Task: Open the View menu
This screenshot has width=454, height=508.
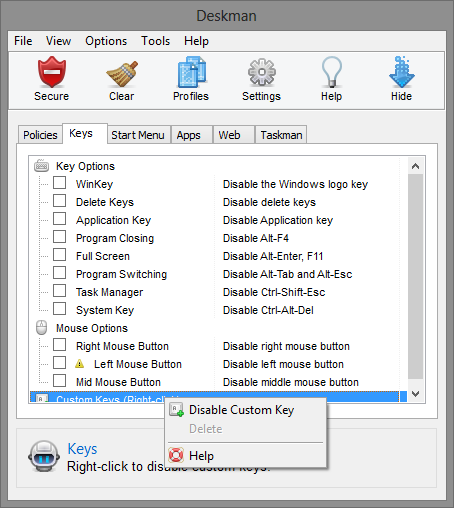Action: click(58, 41)
